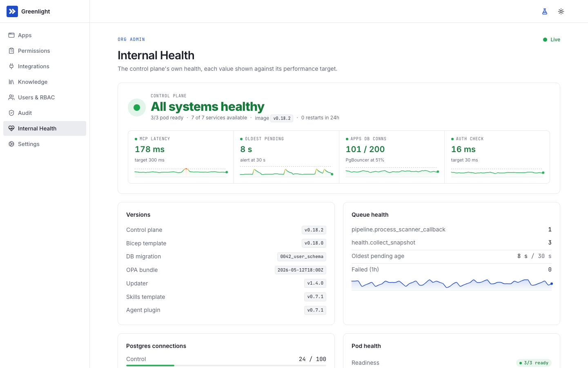Click Bicep template v0.18.0 badge
This screenshot has height=368, width=588.
coord(314,243)
